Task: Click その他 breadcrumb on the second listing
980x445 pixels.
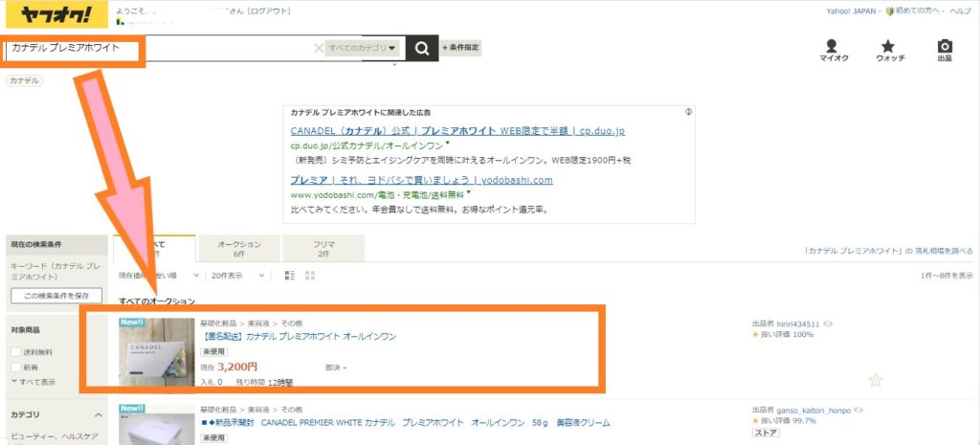Action: [291, 410]
